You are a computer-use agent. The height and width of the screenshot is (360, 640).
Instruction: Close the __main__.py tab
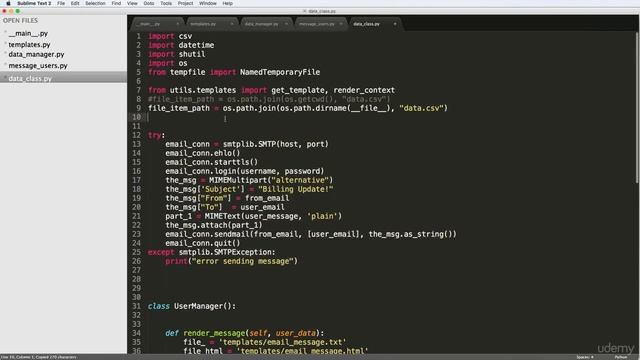click(x=178, y=24)
